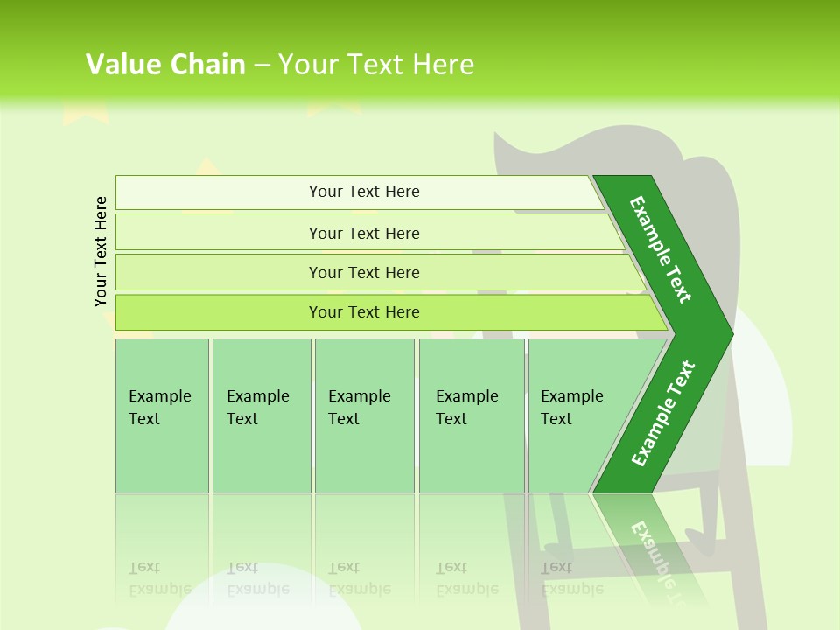Image resolution: width=840 pixels, height=630 pixels.
Task: Select the brightest green "Your Text Here" bar
Action: 391,312
